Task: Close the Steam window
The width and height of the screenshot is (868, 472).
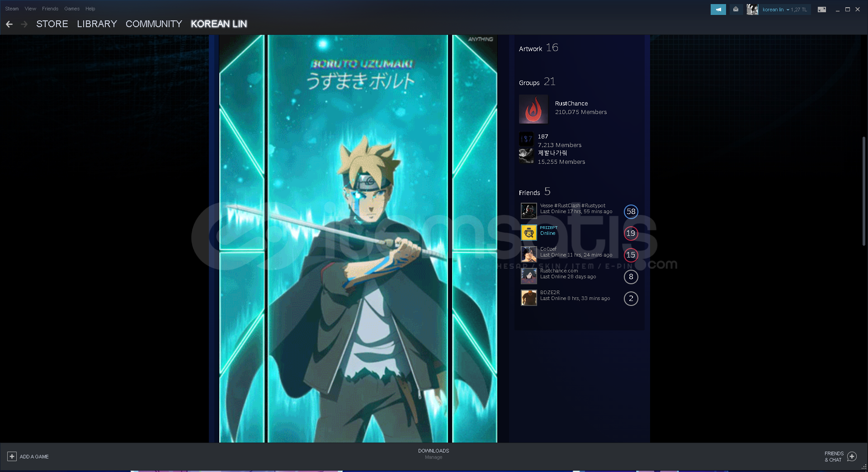Action: coord(858,10)
